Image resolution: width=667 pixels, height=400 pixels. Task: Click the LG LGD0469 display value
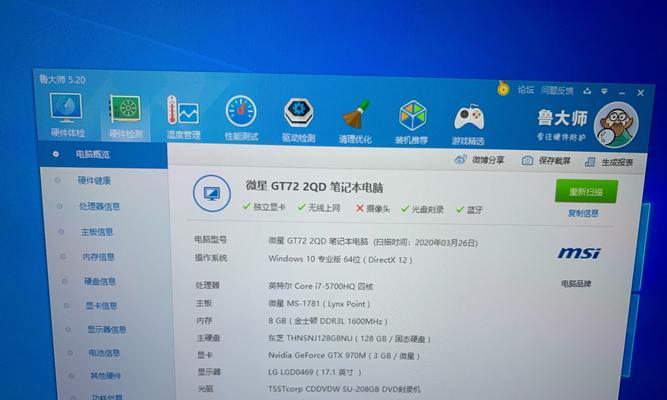point(314,372)
